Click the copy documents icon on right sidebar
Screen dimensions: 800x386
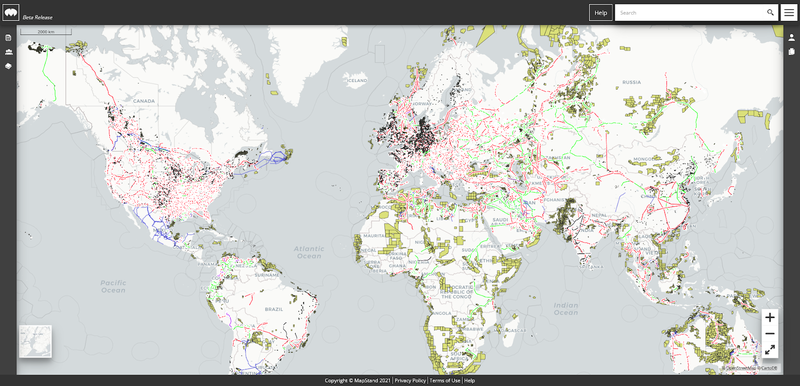pos(791,52)
